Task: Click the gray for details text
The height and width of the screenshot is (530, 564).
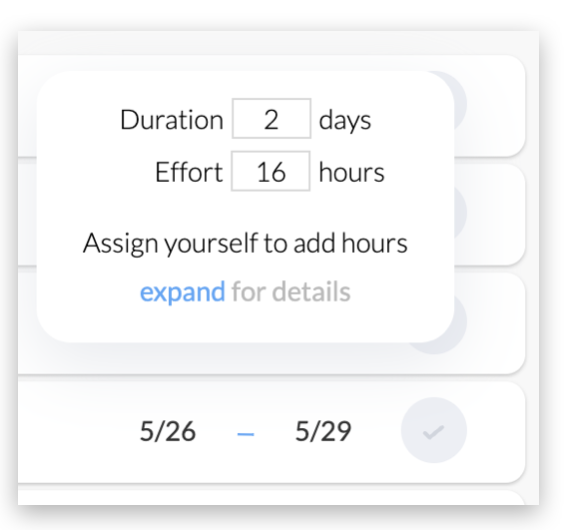Action: [x=291, y=291]
